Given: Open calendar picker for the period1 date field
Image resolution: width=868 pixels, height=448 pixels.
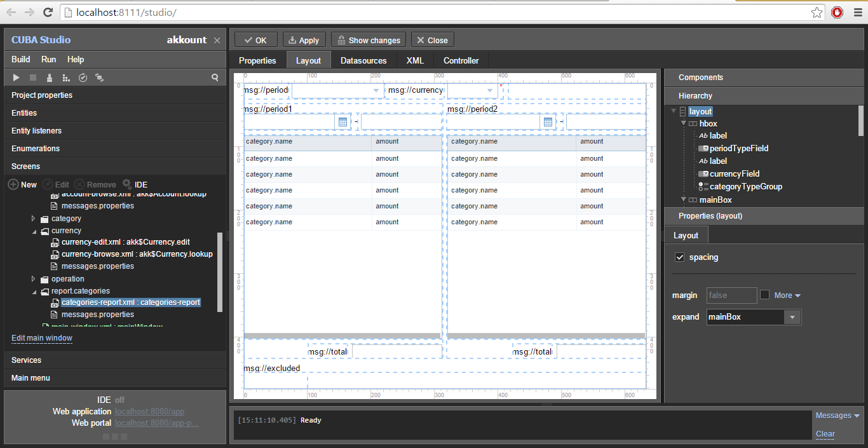Looking at the screenshot, I should [x=342, y=122].
